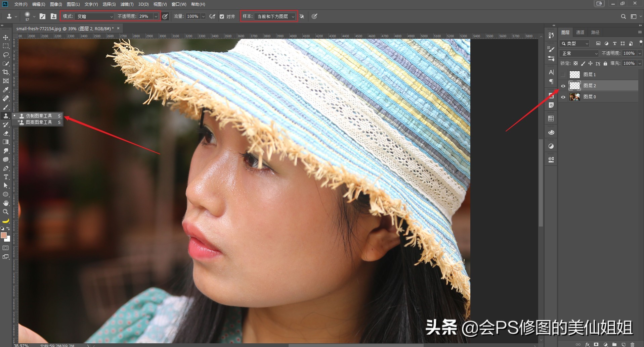
Task: Select the Hand tool
Action: click(6, 203)
